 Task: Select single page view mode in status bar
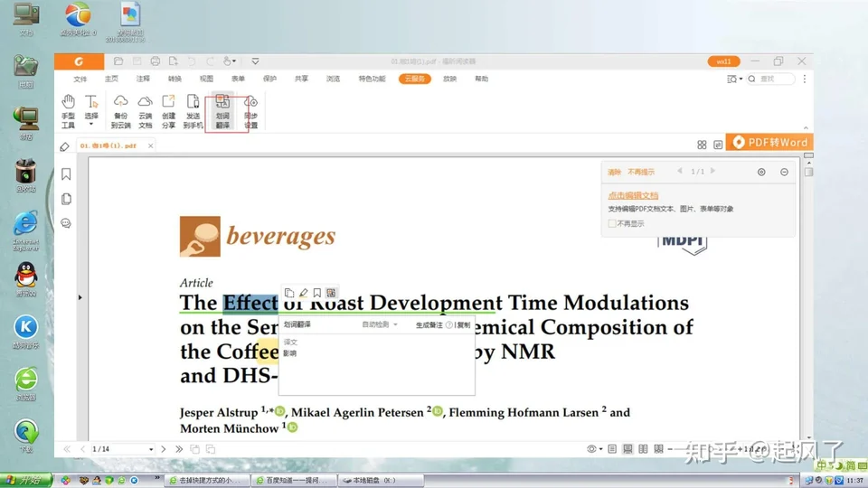click(612, 449)
